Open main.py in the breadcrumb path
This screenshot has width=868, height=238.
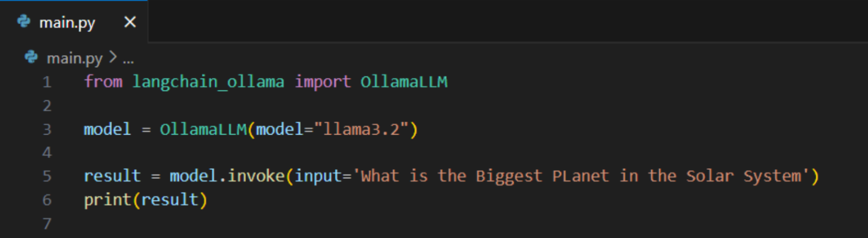pyautogui.click(x=74, y=58)
